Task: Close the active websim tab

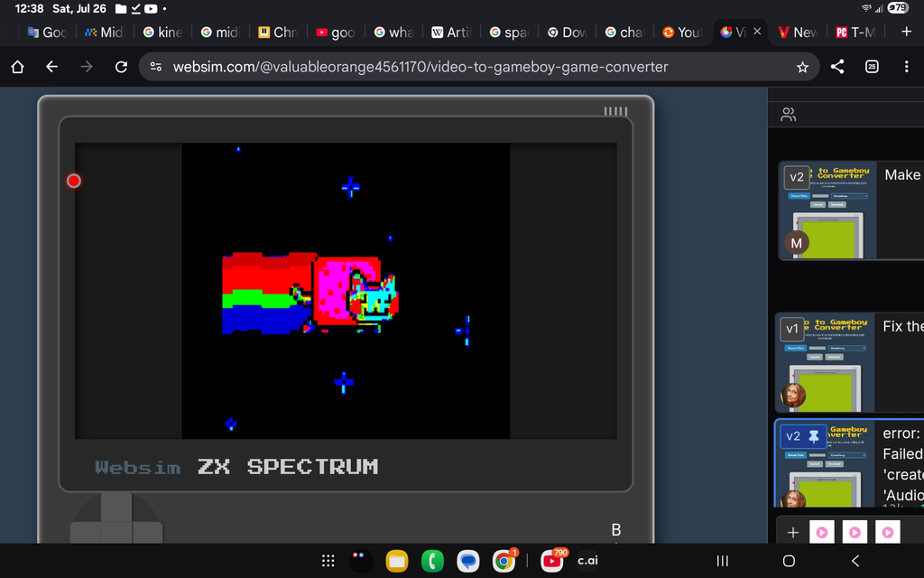Action: pyautogui.click(x=757, y=32)
